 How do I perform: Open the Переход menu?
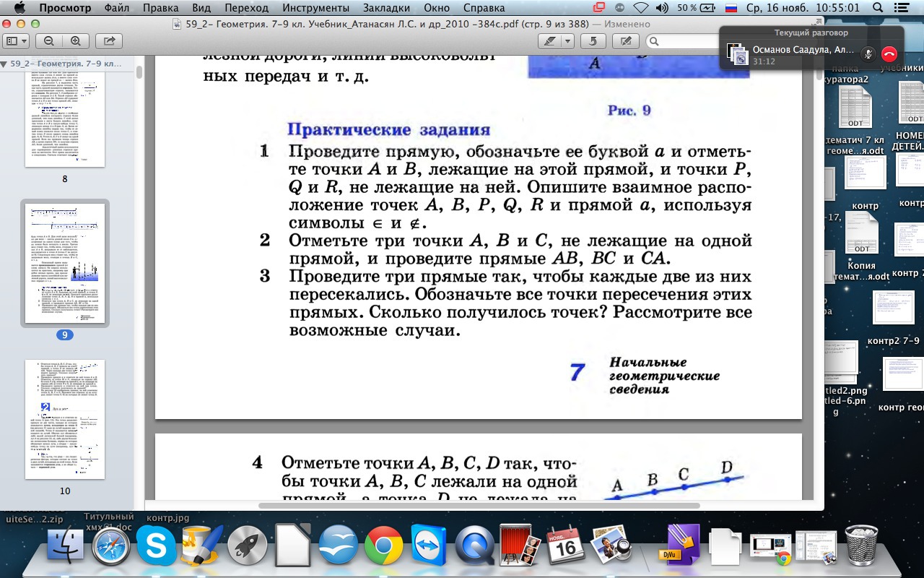[x=245, y=8]
